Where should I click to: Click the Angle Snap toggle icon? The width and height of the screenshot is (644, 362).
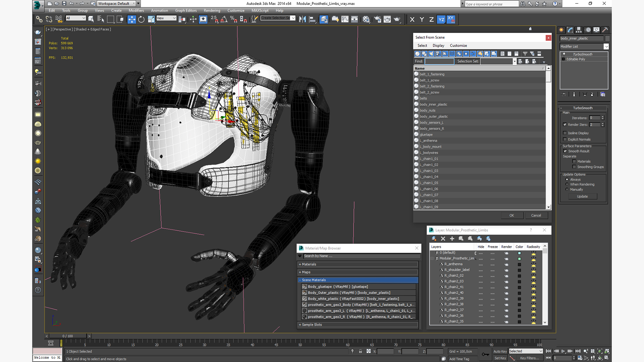[224, 19]
